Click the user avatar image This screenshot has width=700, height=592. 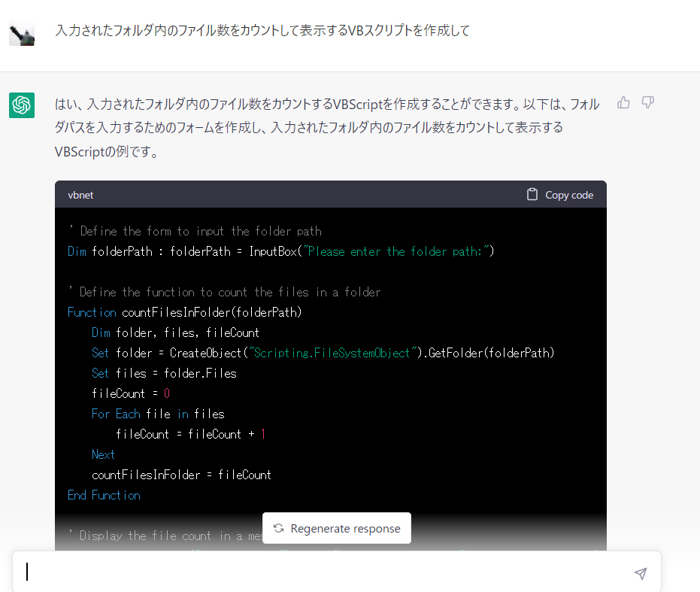pos(22,34)
